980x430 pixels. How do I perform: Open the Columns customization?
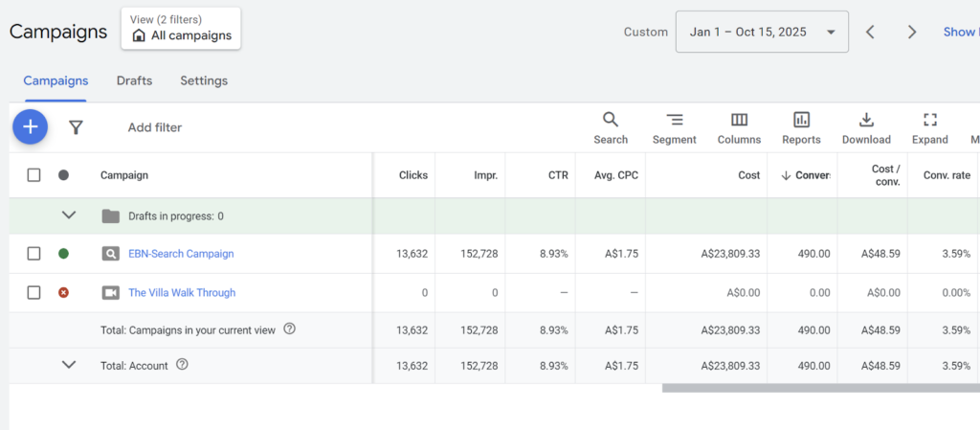point(739,128)
